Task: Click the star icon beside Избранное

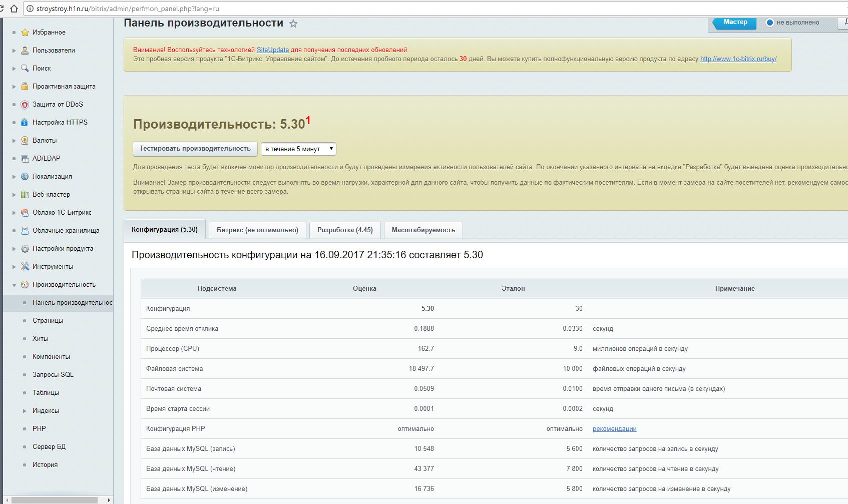Action: pyautogui.click(x=25, y=33)
